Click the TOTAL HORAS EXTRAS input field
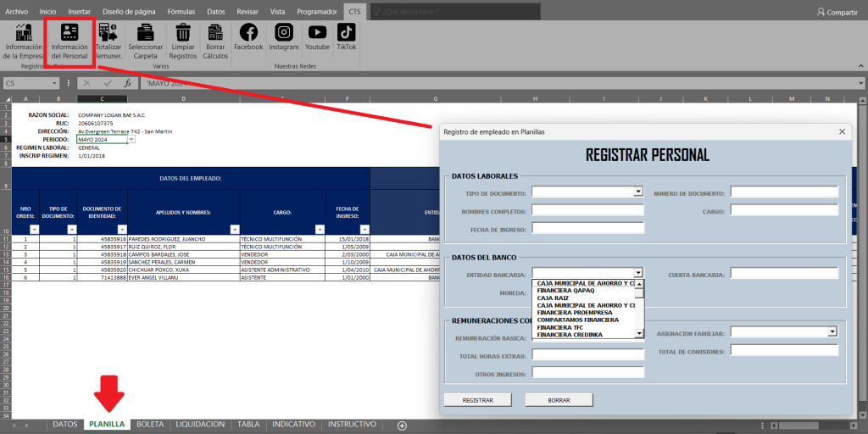 (x=588, y=354)
